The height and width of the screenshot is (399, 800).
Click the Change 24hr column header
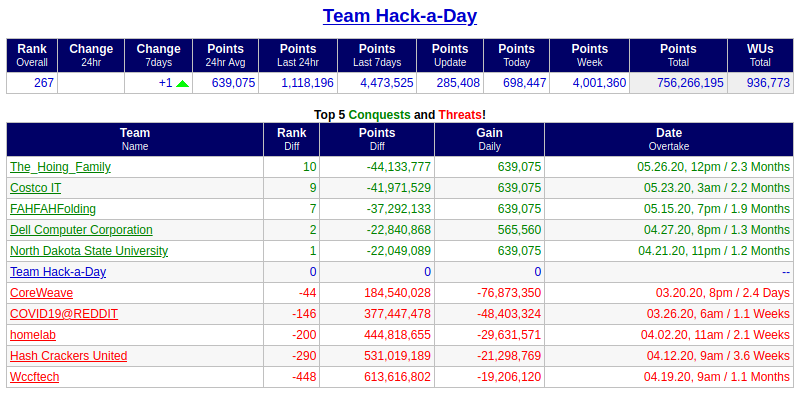point(91,55)
